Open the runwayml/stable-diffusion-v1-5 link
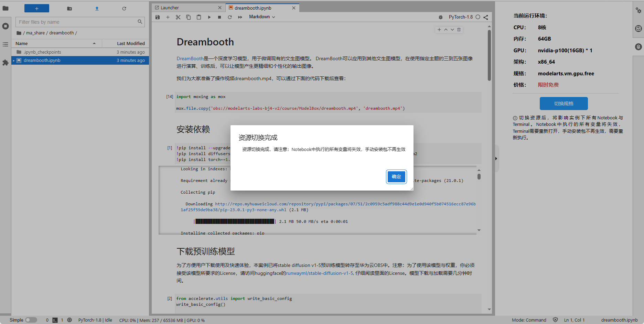644x324 pixels. (x=320, y=273)
